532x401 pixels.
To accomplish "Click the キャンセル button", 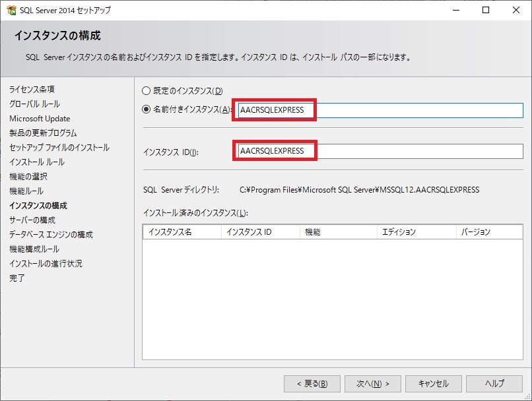I will click(433, 384).
